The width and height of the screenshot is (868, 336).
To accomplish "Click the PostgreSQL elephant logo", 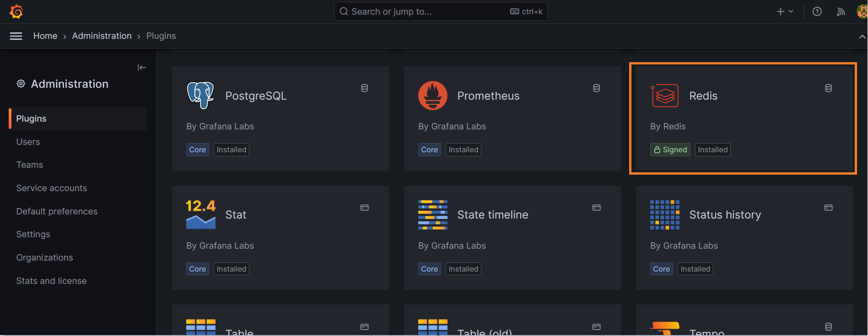I will coord(200,96).
